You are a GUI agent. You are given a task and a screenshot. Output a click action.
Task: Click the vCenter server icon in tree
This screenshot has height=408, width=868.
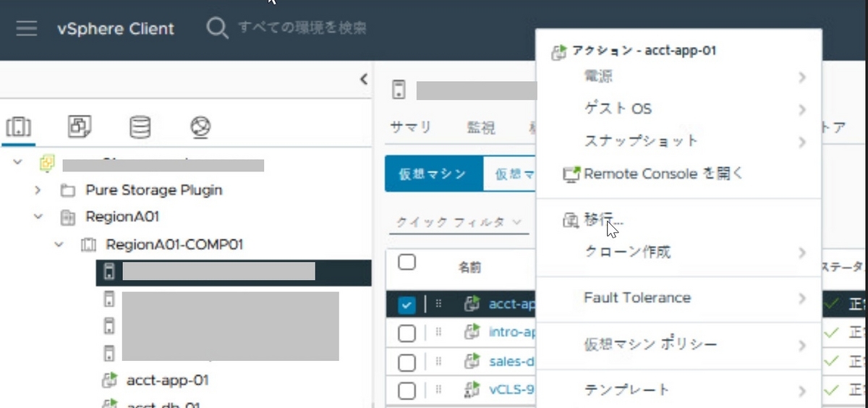click(x=47, y=163)
